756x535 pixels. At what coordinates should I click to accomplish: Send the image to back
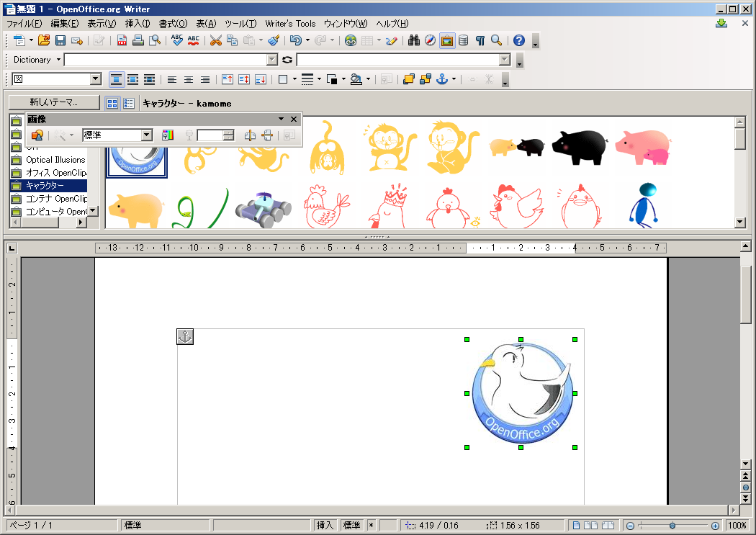(426, 79)
